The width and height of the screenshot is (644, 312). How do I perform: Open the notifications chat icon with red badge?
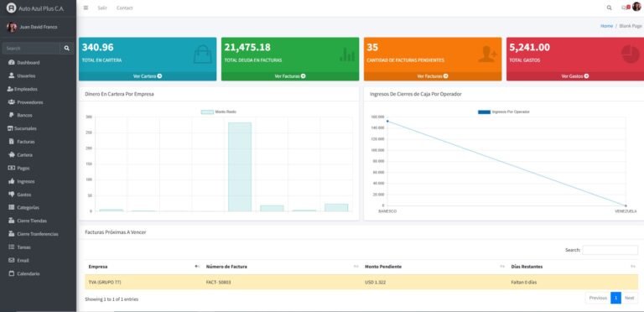pos(625,8)
